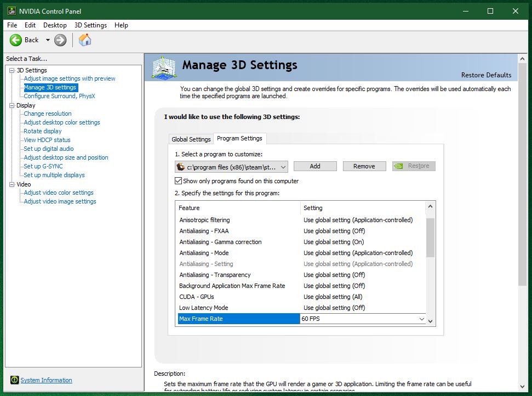
Task: Click the Remove program button
Action: click(x=364, y=166)
